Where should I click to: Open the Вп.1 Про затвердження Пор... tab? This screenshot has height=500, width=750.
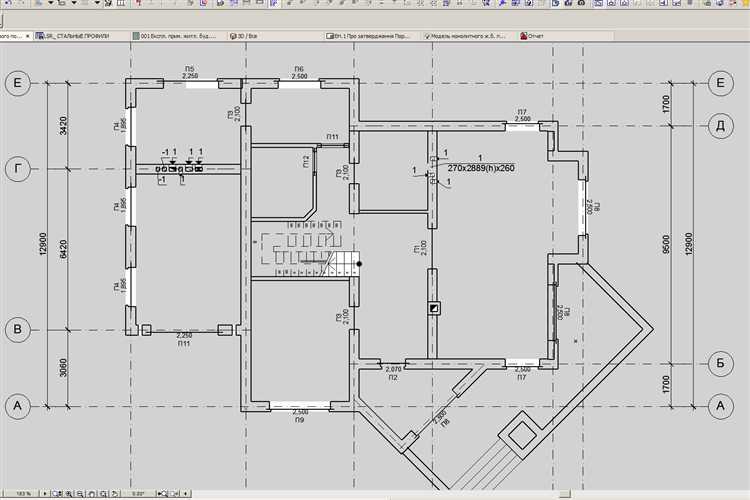367,36
